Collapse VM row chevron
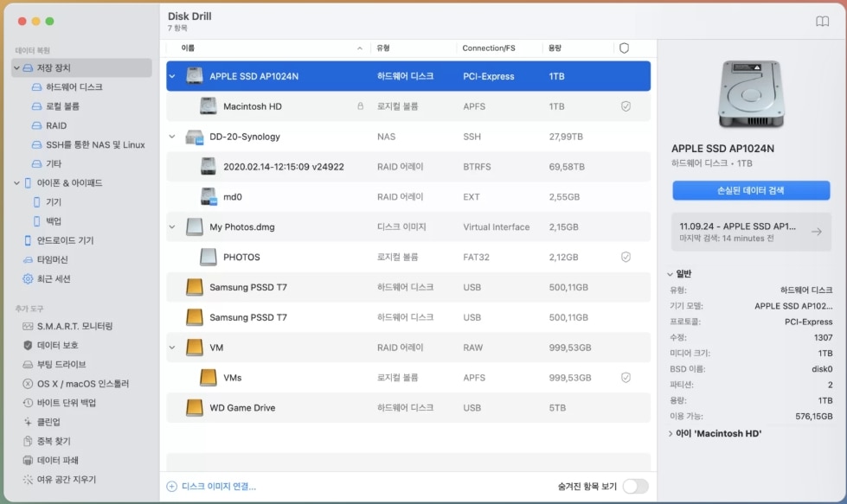Image resolution: width=847 pixels, height=504 pixels. pos(172,348)
